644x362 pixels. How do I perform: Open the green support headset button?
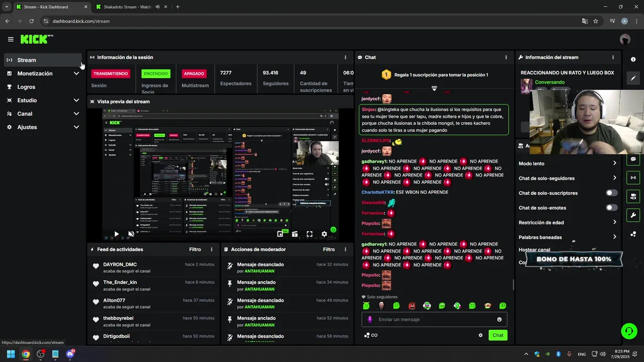(629, 331)
